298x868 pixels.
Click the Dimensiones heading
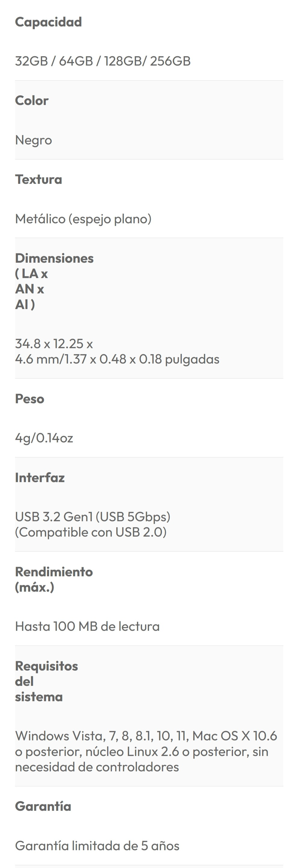coord(54,258)
